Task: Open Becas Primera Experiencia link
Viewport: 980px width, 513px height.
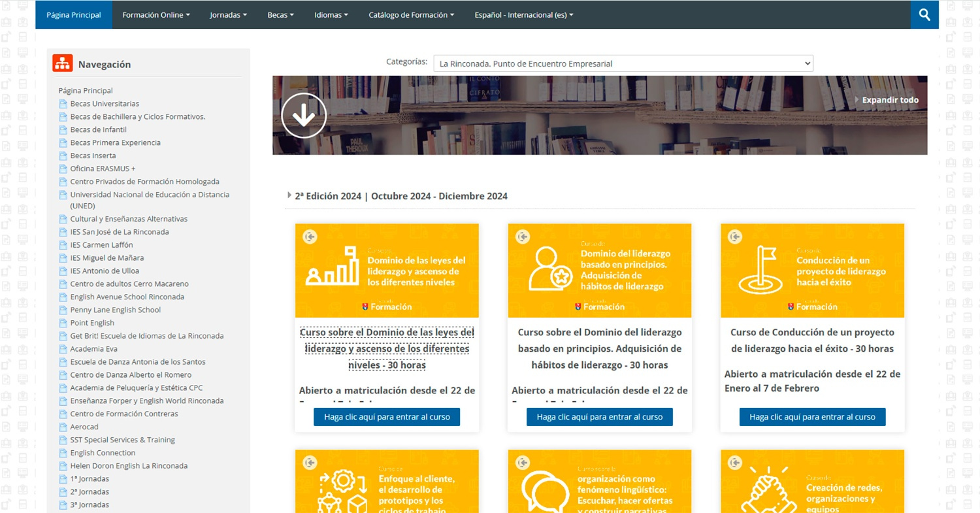Action: (x=116, y=143)
